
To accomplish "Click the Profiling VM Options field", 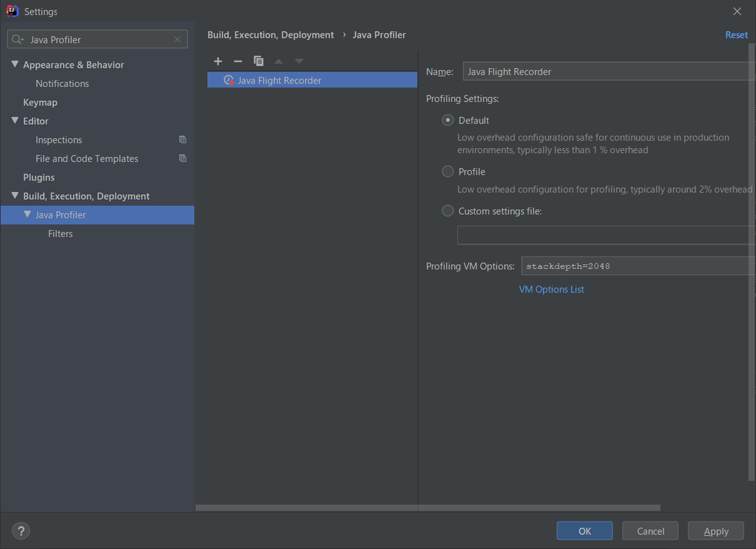I will point(638,266).
